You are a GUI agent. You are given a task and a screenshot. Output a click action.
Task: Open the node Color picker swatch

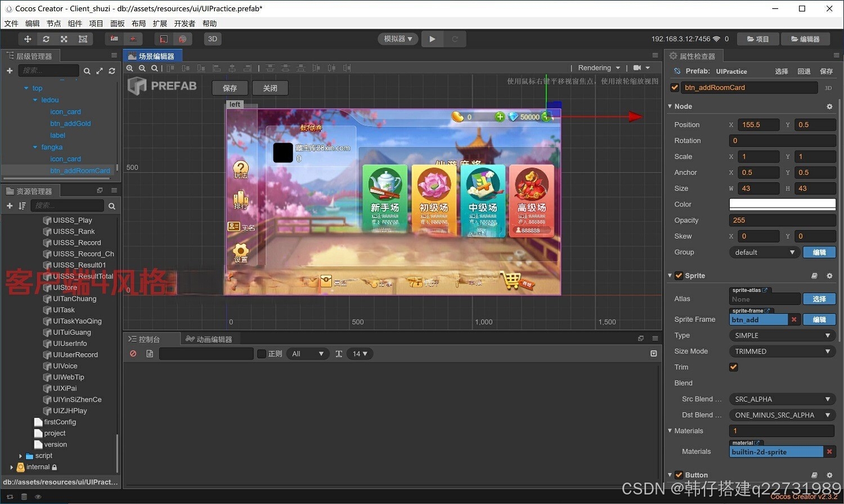[x=782, y=204]
